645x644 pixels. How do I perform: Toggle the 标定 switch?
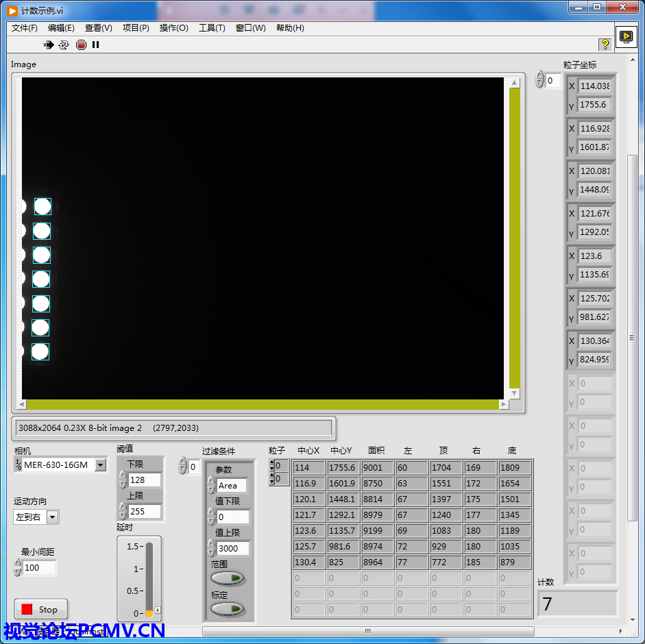coord(228,608)
